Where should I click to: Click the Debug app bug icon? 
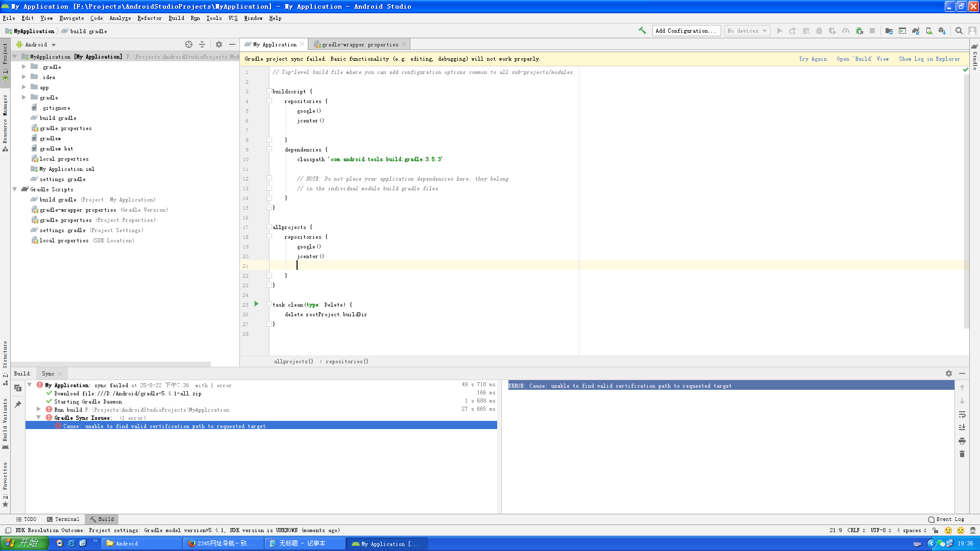pos(819,31)
